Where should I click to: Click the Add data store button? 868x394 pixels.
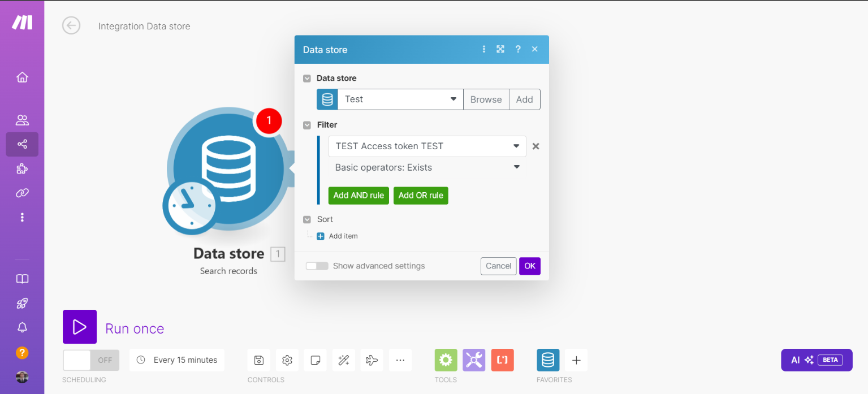pos(525,99)
